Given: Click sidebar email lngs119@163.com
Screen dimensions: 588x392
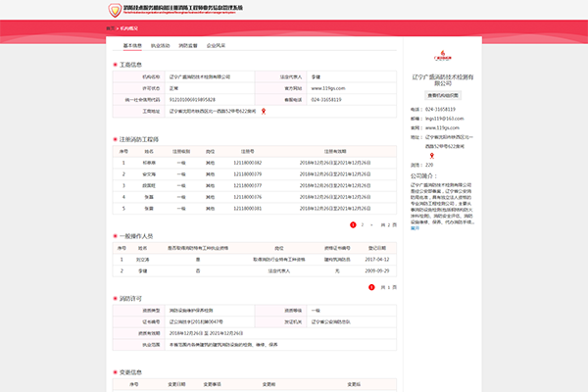Looking at the screenshot, I should (x=444, y=119).
